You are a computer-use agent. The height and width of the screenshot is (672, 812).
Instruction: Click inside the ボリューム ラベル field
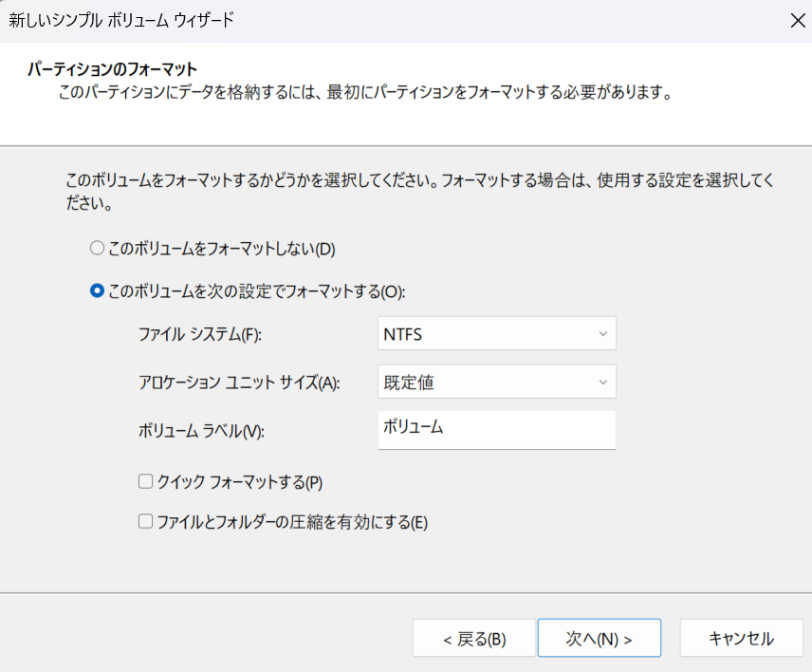[x=496, y=430]
